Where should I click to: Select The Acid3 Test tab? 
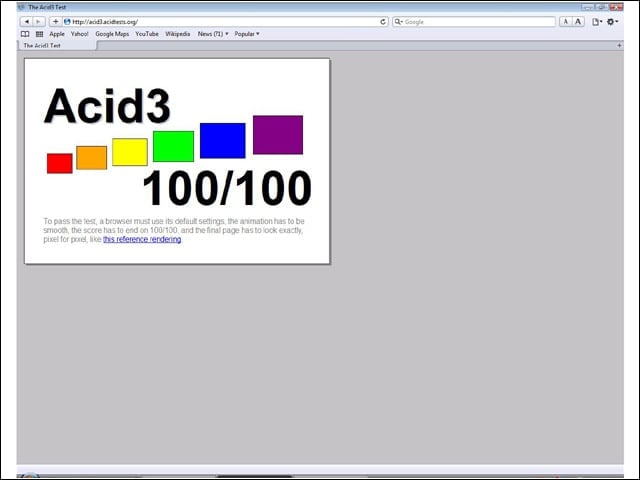tap(57, 46)
